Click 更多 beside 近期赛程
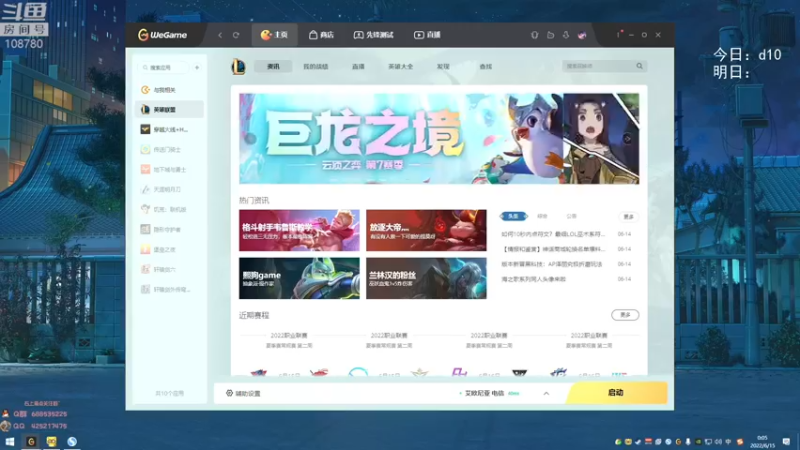This screenshot has height=450, width=800. coord(625,315)
